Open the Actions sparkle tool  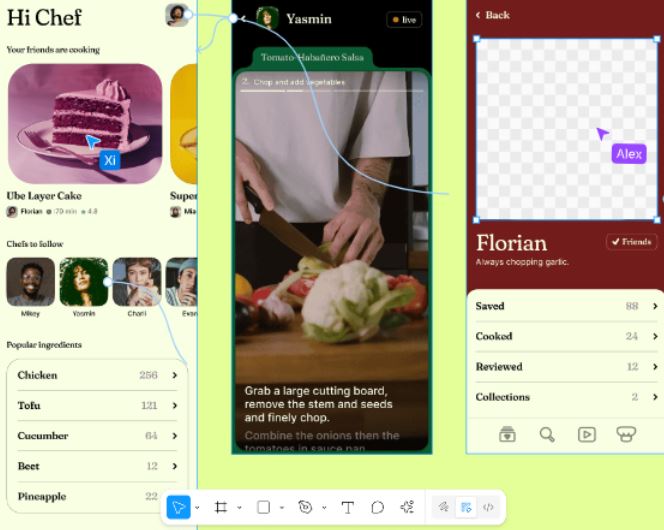coord(407,507)
